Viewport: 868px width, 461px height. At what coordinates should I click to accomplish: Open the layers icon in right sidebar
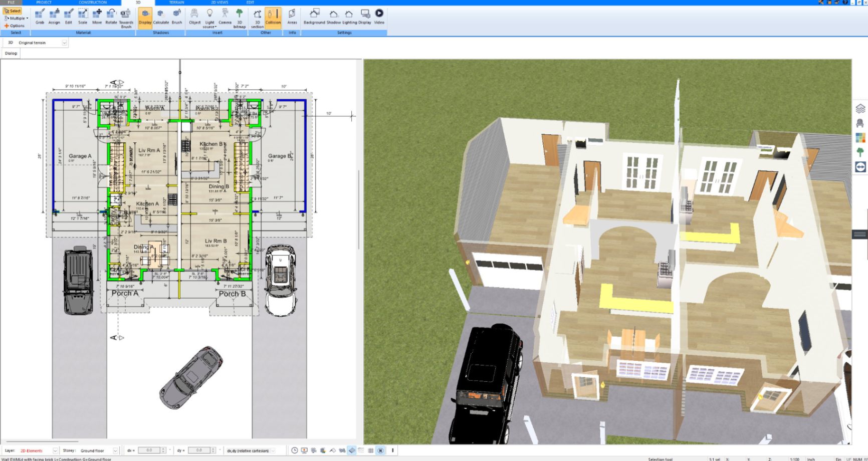(860, 109)
